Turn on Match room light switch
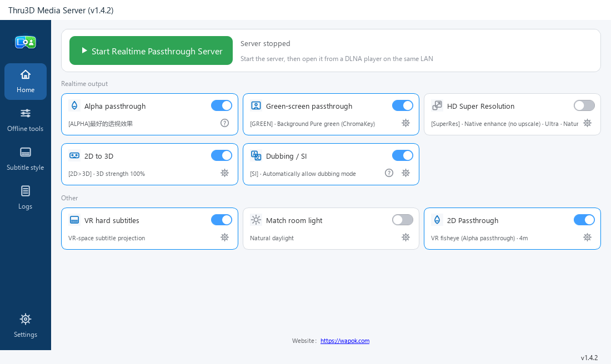Viewport: 611px width, 364px height. 403,220
